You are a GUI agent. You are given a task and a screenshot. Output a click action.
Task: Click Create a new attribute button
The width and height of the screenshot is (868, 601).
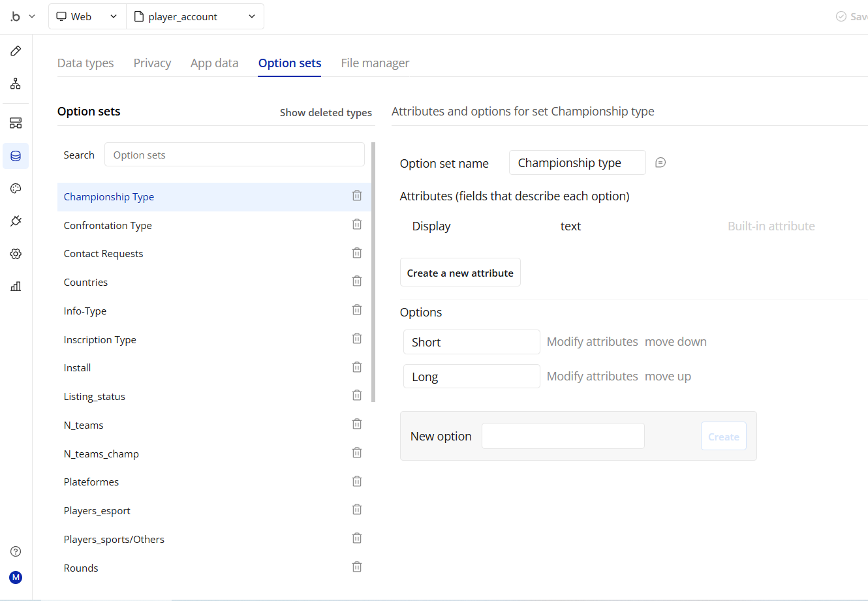[460, 273]
